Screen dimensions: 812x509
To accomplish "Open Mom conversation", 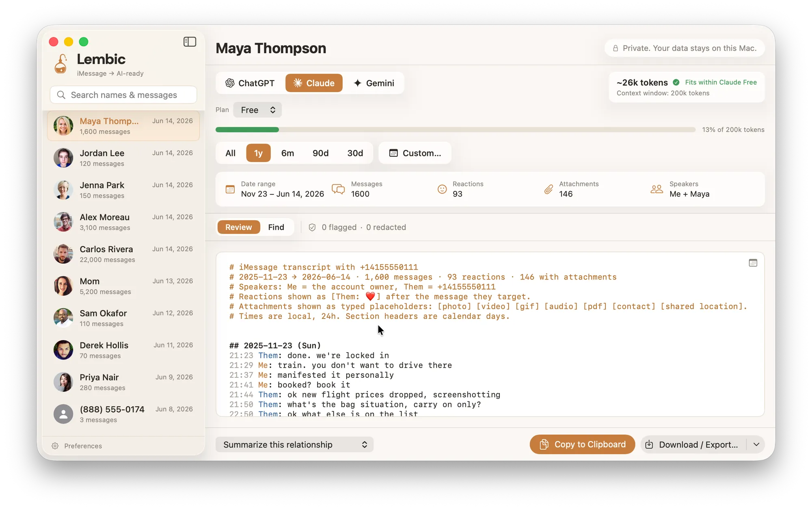I will [123, 286].
